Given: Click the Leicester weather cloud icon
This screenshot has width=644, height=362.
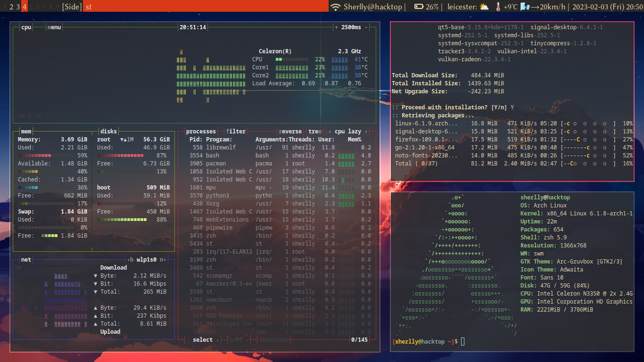Looking at the screenshot, I should pyautogui.click(x=484, y=7).
